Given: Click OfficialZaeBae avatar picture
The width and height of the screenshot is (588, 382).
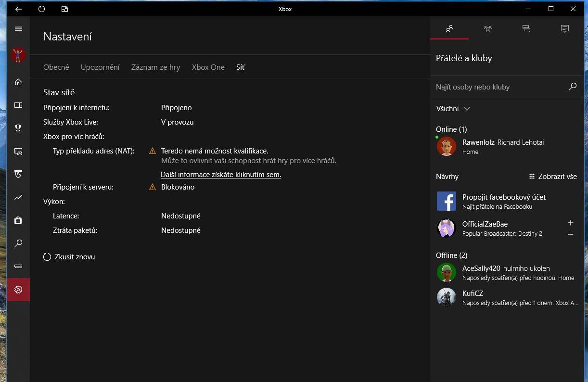Looking at the screenshot, I should (x=447, y=228).
